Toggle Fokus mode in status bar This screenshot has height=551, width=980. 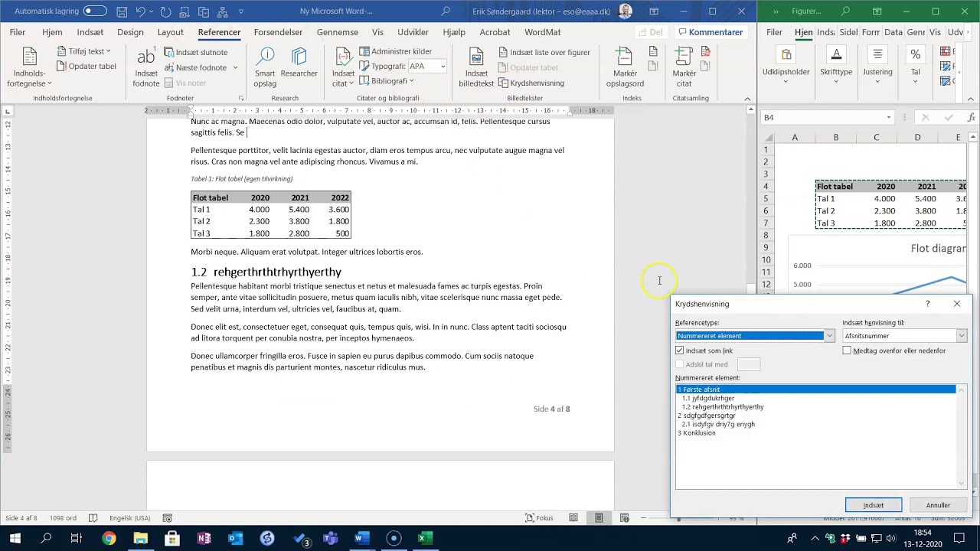coord(539,518)
